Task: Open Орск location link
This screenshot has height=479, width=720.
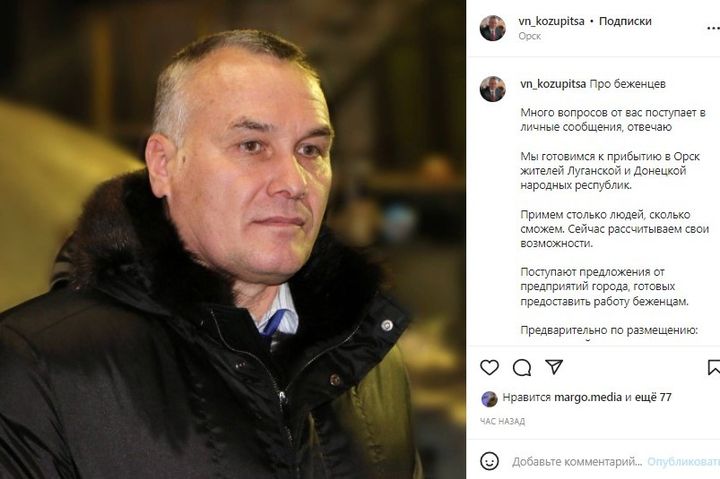Action: point(529,36)
